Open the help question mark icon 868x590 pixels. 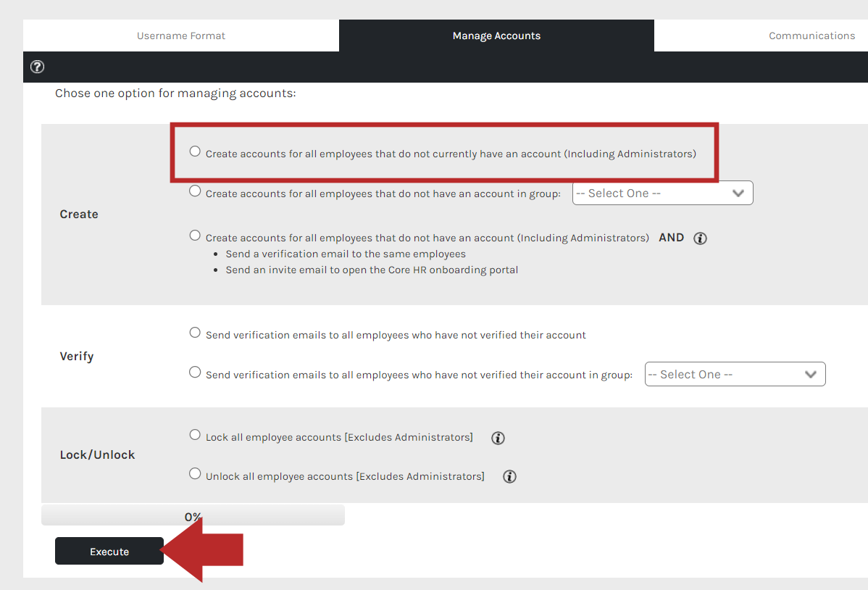[37, 67]
